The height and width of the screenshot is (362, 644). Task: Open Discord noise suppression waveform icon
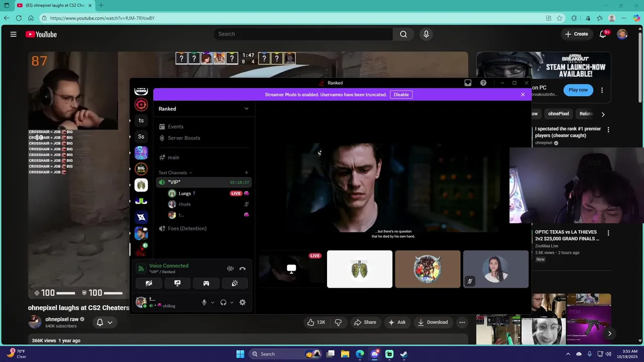230,268
